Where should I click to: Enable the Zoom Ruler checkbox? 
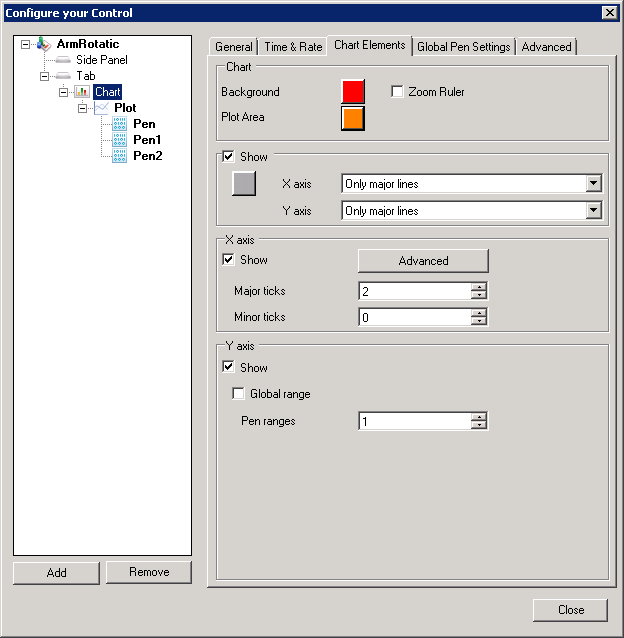397,92
